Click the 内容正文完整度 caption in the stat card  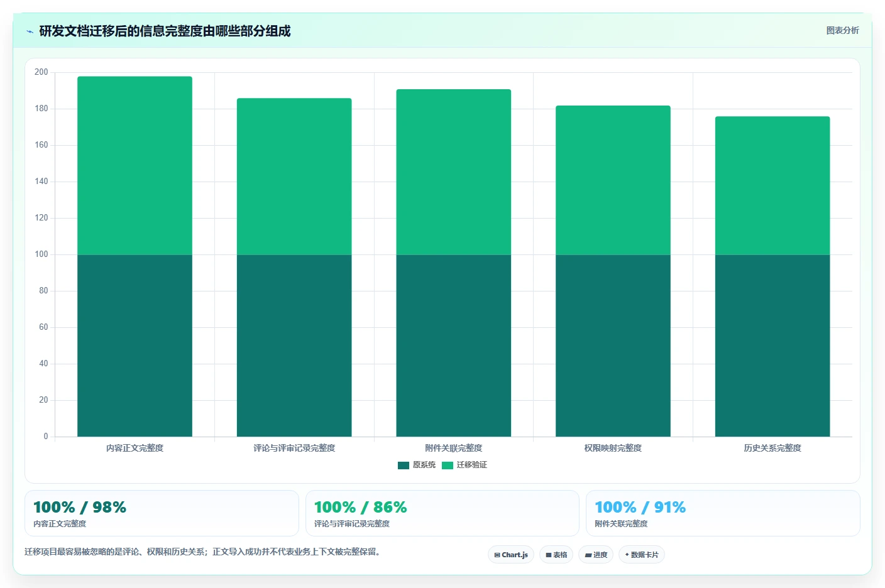pyautogui.click(x=60, y=523)
